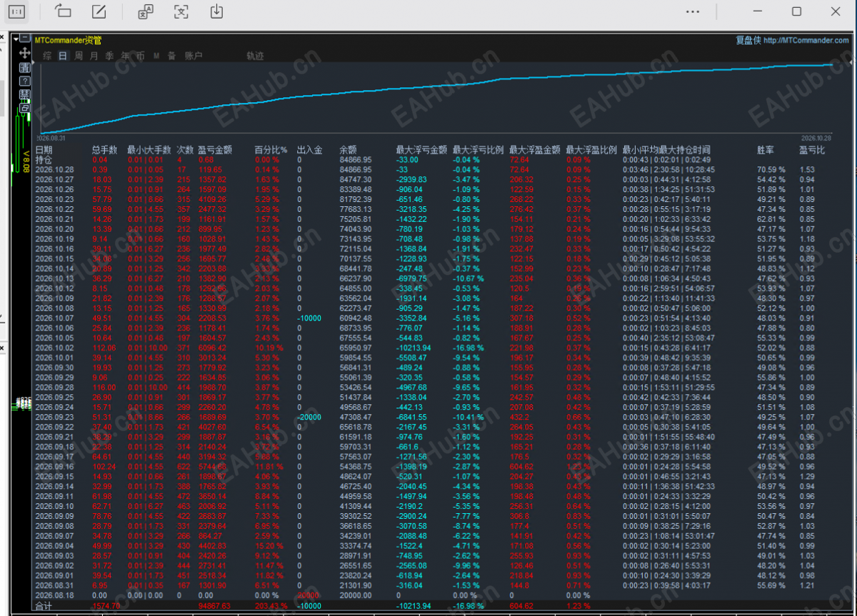Click the 盈亏比 column header

[812, 150]
